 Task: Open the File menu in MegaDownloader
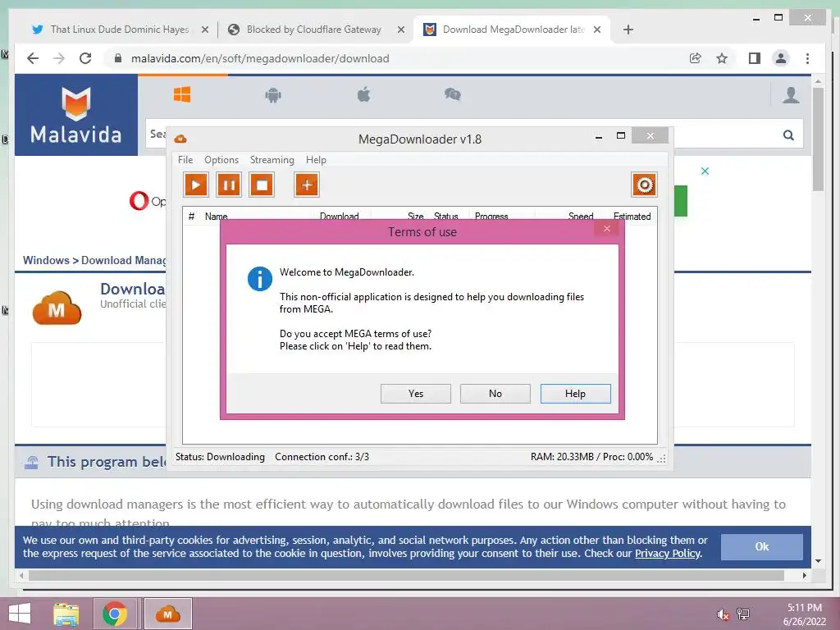(185, 160)
